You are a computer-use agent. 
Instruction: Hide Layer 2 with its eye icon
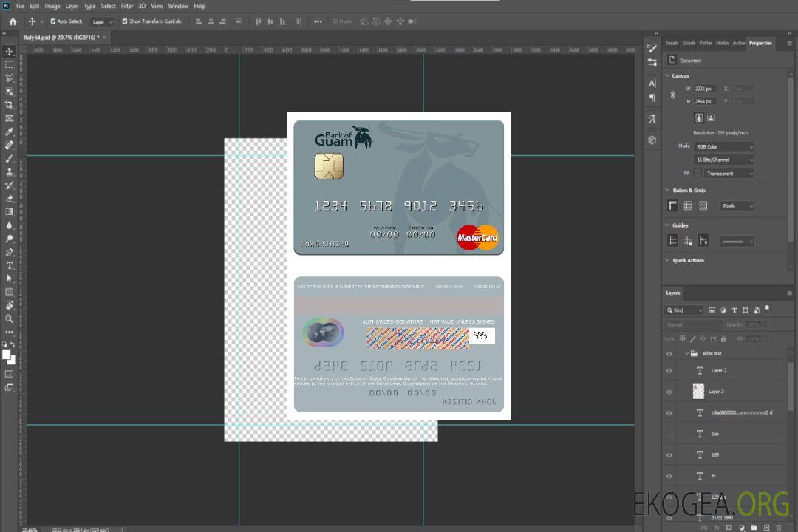click(x=669, y=371)
